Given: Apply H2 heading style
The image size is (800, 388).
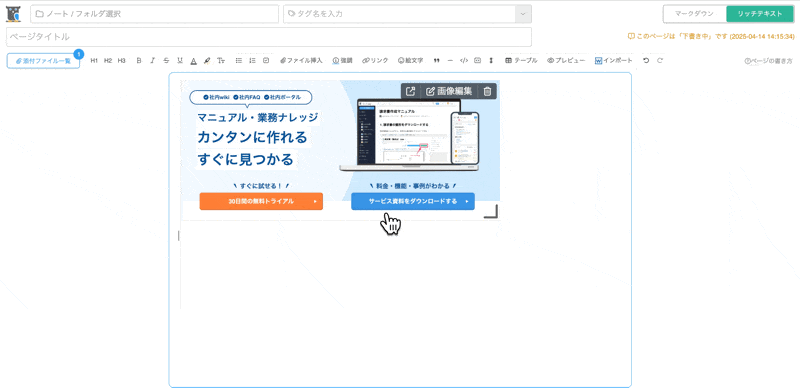Looking at the screenshot, I should pyautogui.click(x=108, y=60).
